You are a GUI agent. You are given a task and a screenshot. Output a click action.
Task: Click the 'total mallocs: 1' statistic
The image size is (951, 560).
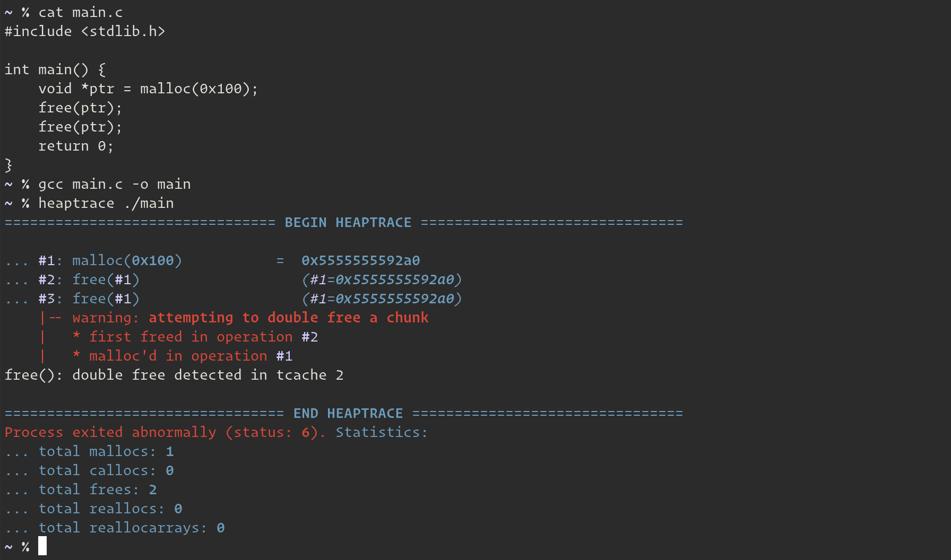[x=106, y=451]
